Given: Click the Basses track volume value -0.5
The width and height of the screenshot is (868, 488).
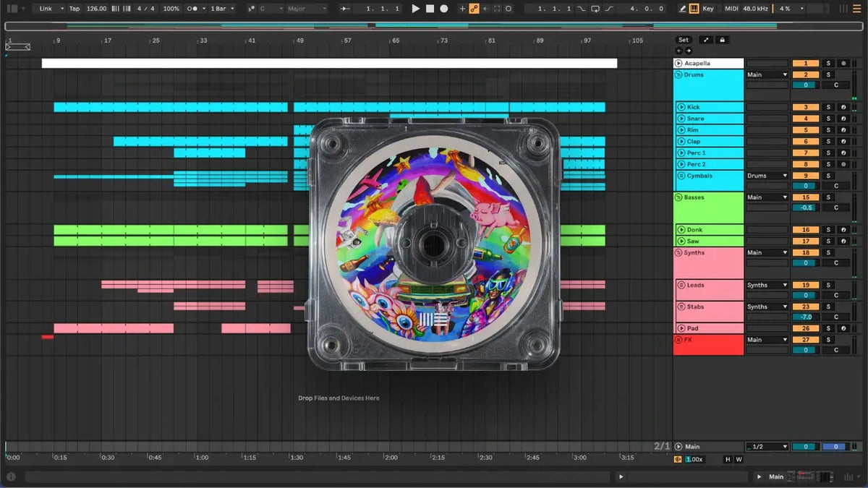Looking at the screenshot, I should (x=806, y=207).
